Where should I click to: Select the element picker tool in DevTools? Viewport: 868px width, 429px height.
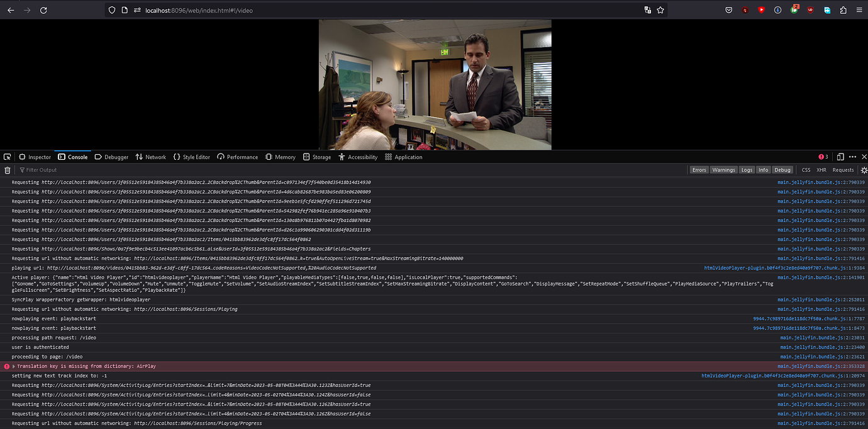(x=8, y=156)
